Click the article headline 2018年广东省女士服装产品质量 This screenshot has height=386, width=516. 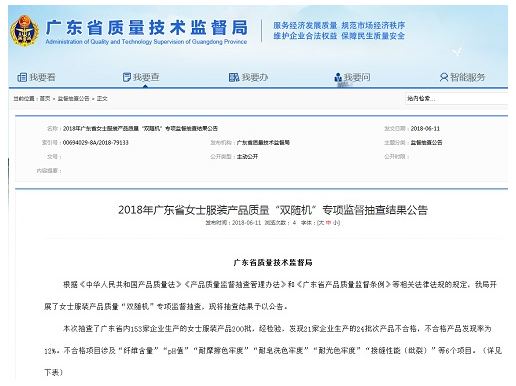pos(273,210)
